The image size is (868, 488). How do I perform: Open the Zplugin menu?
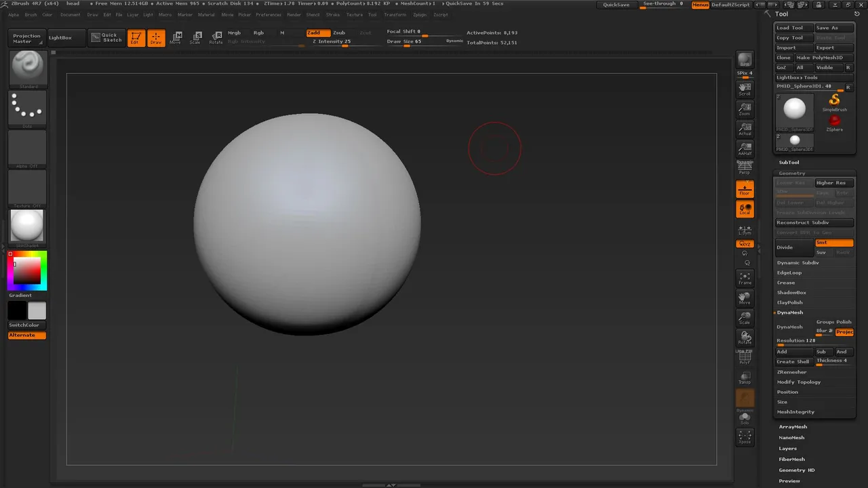(420, 14)
